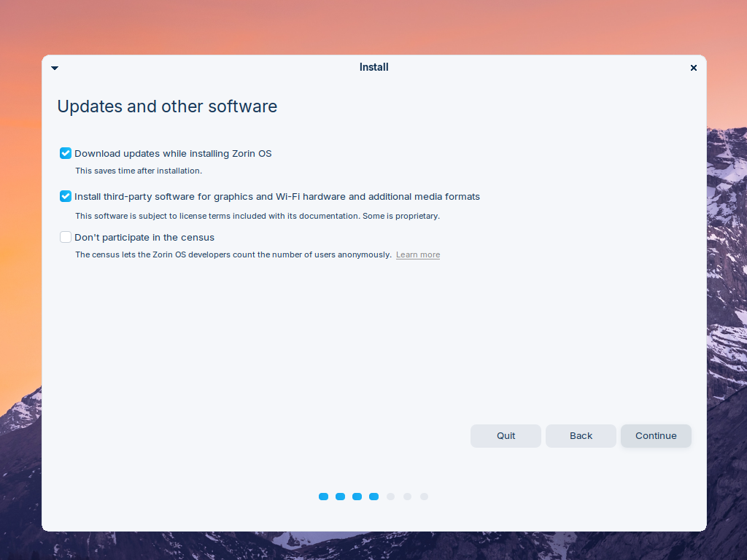Toggle Install third-party software checkbox

pos(66,196)
